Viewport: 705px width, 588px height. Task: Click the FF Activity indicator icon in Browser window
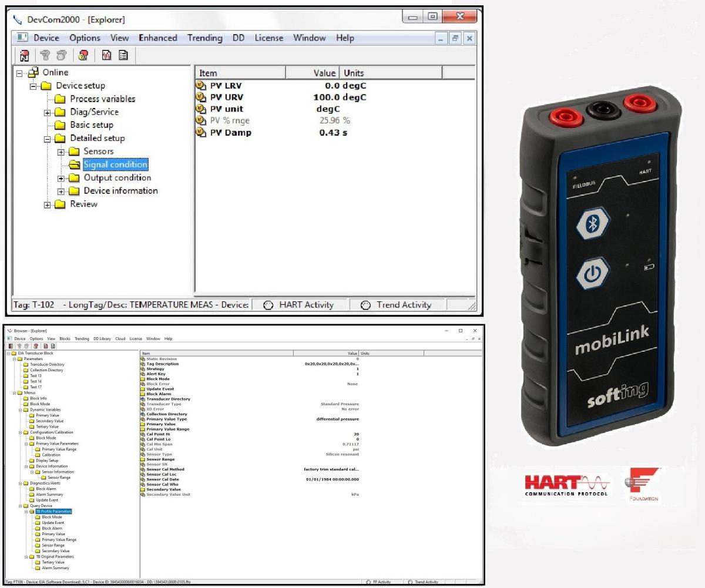(368, 582)
